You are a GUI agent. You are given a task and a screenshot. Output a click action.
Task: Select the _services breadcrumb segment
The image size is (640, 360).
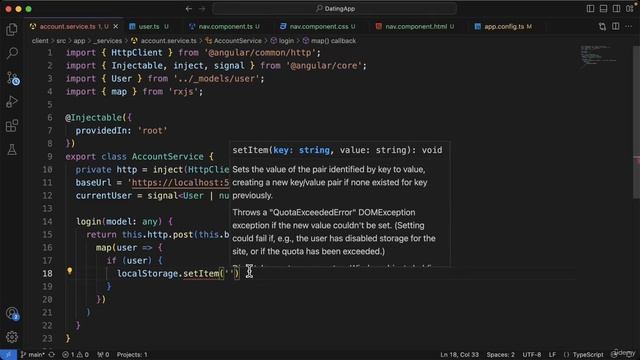pyautogui.click(x=107, y=41)
